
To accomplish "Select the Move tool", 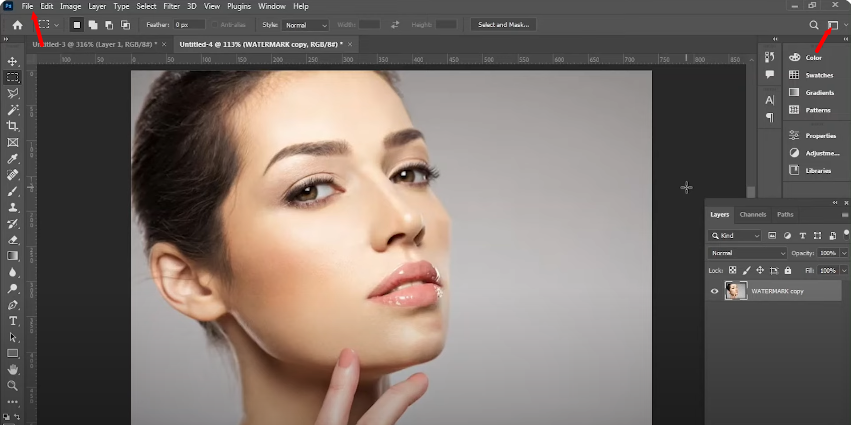I will [12, 61].
